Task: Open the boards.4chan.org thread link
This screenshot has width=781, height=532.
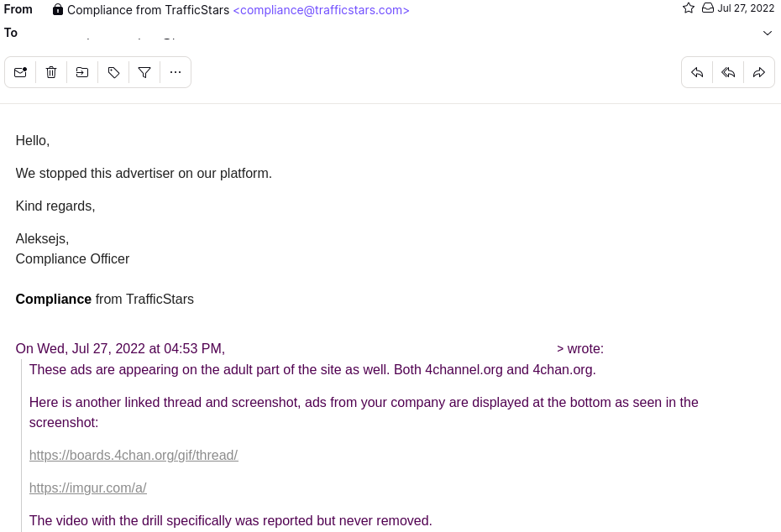Action: [x=134, y=456]
